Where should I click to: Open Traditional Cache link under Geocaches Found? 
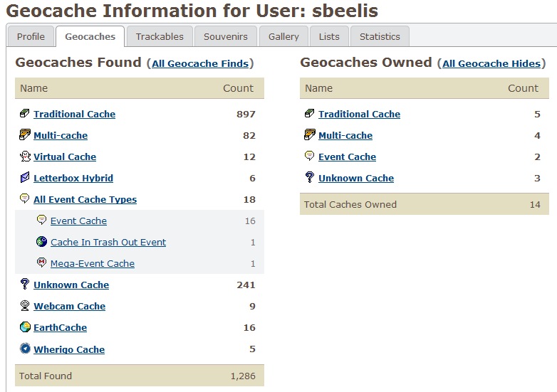click(75, 115)
